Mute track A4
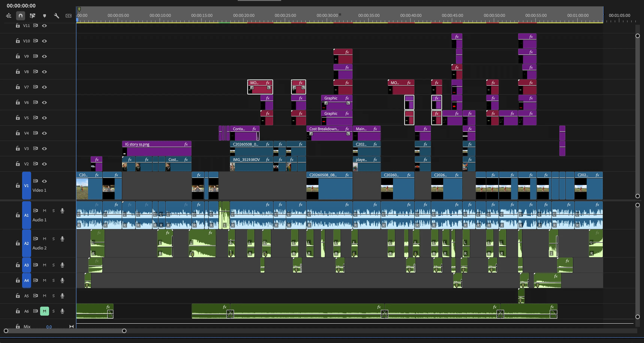The height and width of the screenshot is (343, 644). tap(45, 280)
